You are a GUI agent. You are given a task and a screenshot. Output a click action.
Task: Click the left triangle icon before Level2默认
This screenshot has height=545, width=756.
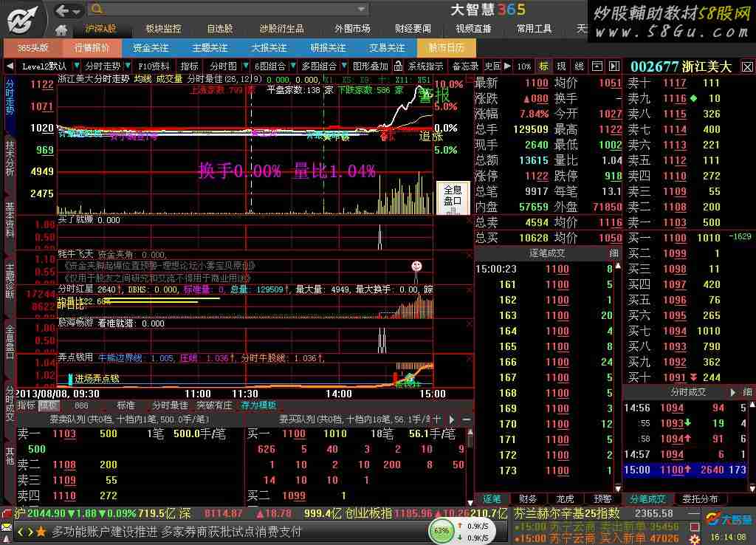[x=10, y=66]
